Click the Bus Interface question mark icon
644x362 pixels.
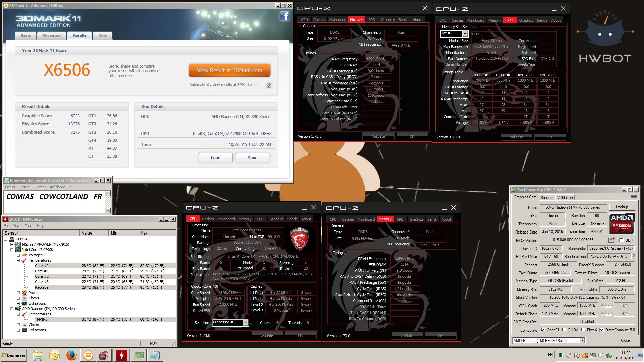click(634, 256)
